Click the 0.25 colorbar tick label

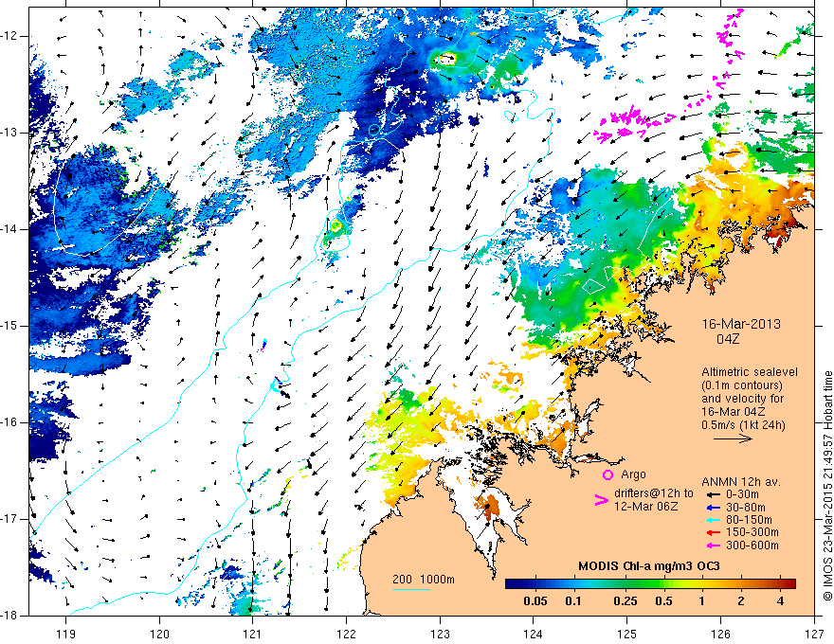tap(625, 601)
